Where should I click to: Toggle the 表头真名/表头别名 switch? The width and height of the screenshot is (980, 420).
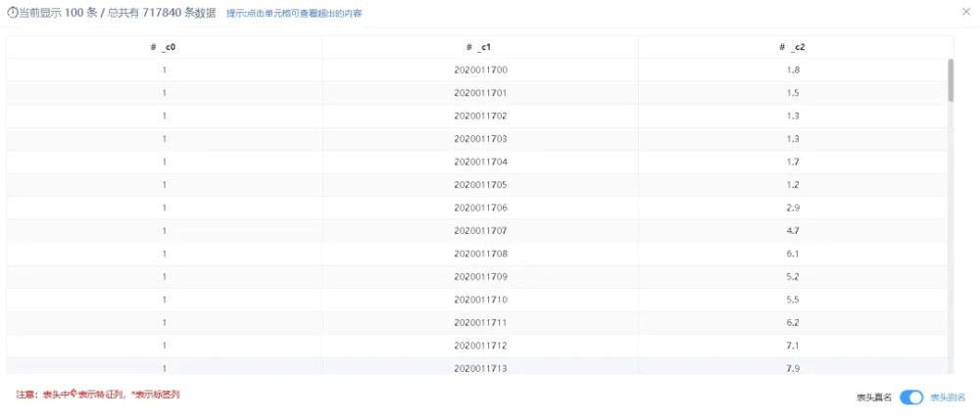pyautogui.click(x=911, y=397)
